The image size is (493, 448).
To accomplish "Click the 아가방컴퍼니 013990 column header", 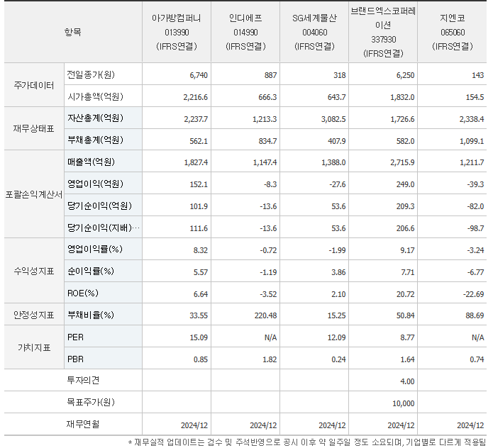I will [x=177, y=32].
